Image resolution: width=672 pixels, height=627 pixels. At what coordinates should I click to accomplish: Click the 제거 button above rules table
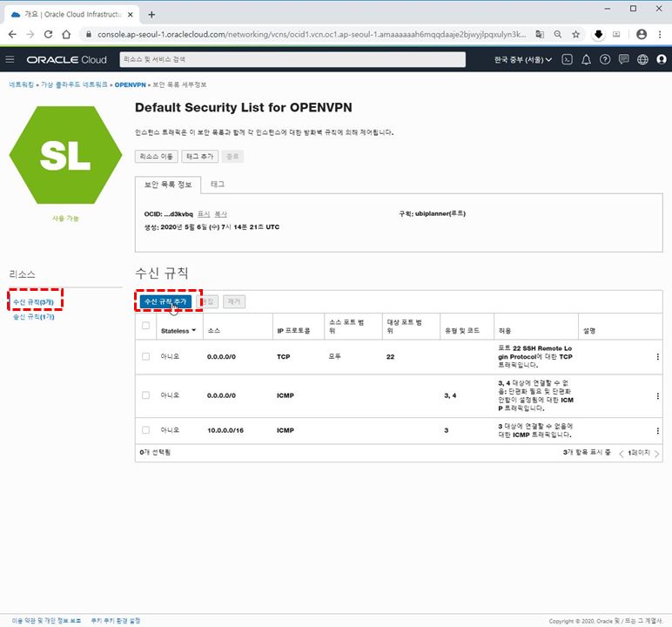pos(234,301)
